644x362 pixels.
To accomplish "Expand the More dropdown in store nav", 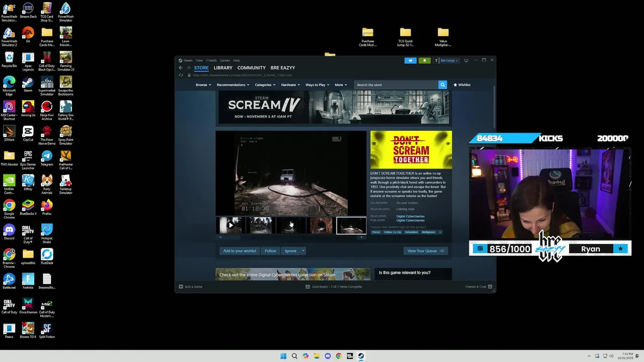I will [341, 85].
